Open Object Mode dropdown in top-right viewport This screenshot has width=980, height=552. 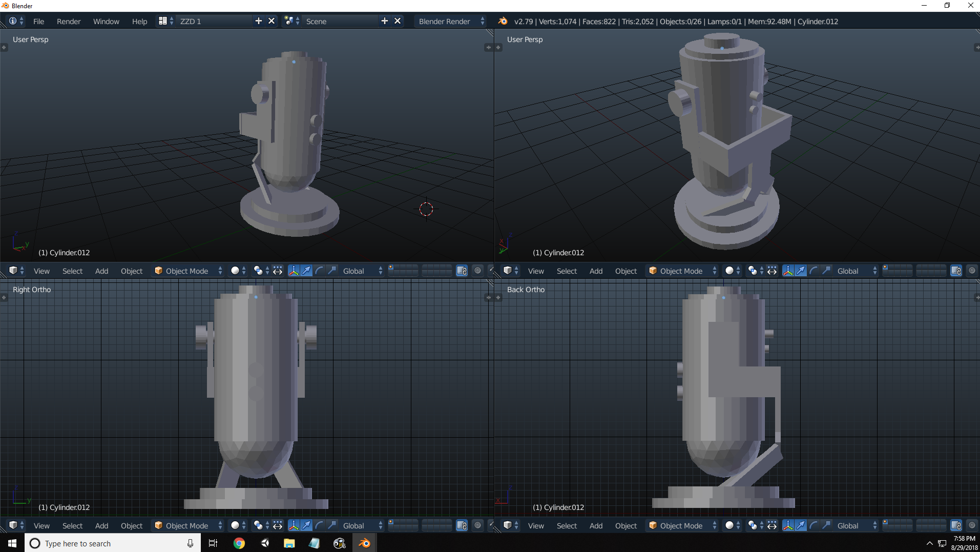click(x=682, y=271)
